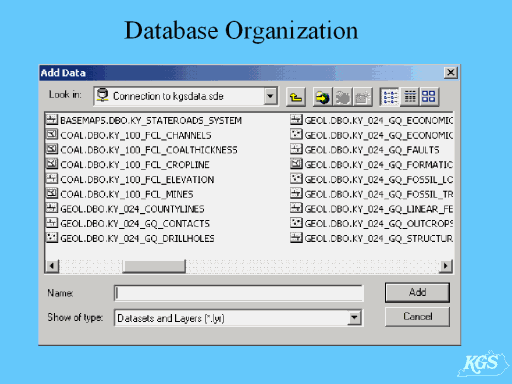Click the Cancel button
The width and height of the screenshot is (512, 384).
417,316
